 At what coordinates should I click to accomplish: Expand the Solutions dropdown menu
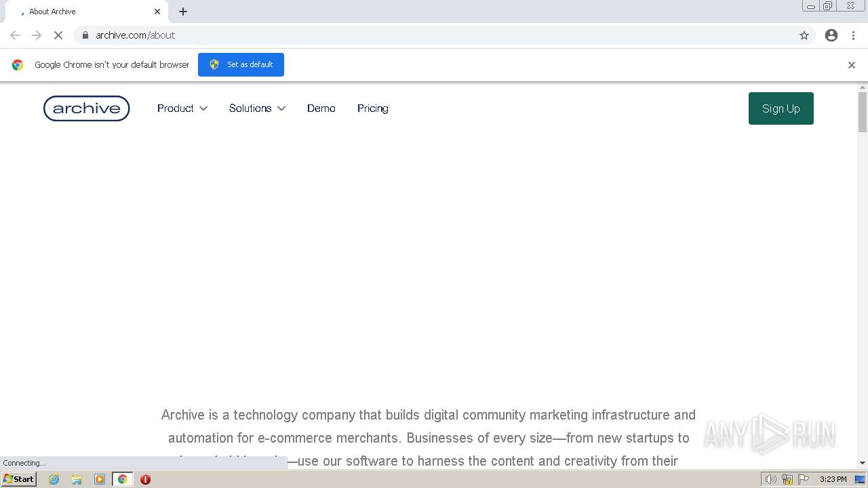(x=257, y=108)
